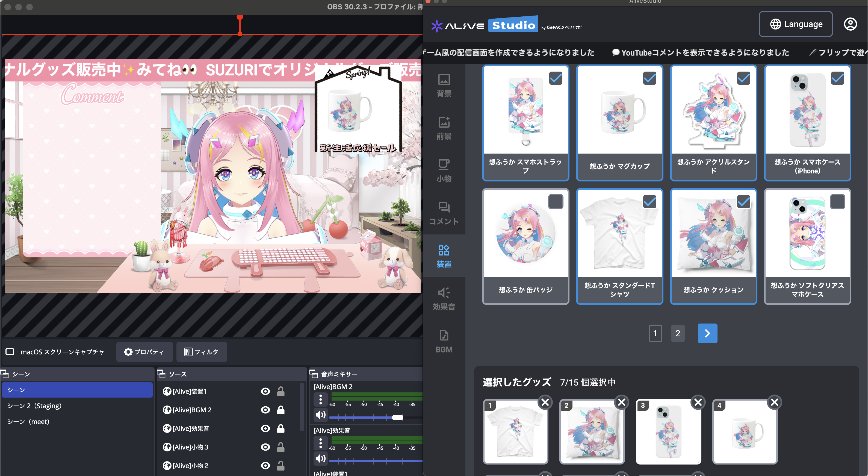Open the 小物 props sidebar section
This screenshot has height=476, width=868.
444,171
